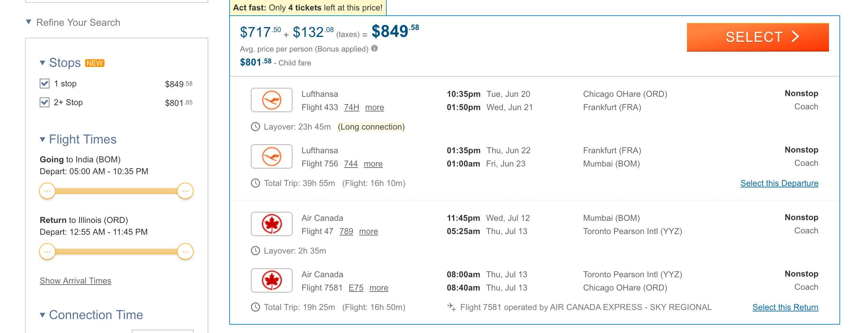Click Air Canada logo for Flight 7581

272,280
